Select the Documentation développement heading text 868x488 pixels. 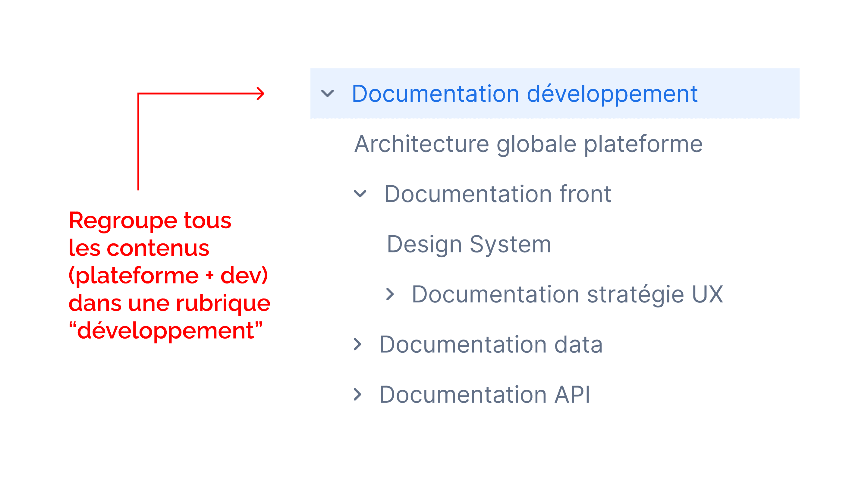tap(524, 94)
